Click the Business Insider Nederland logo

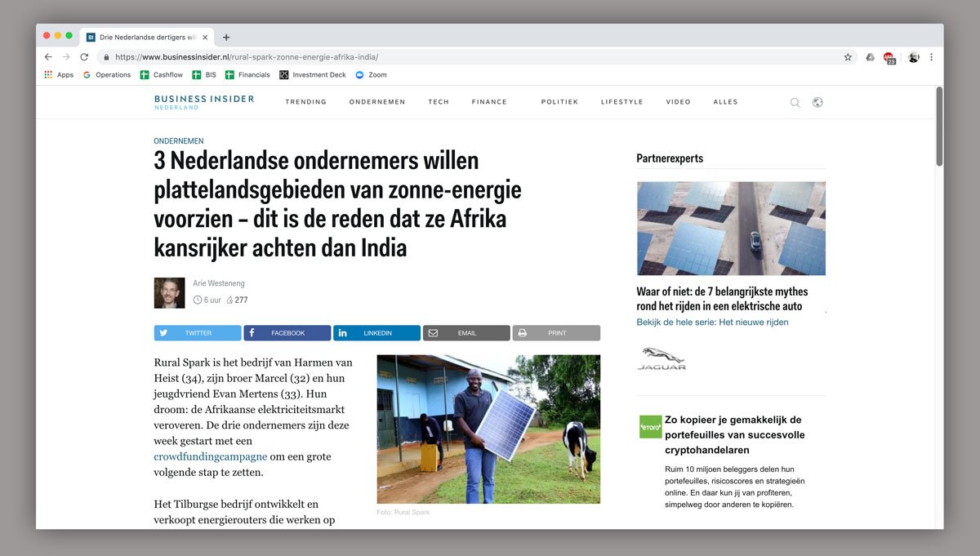coord(203,102)
